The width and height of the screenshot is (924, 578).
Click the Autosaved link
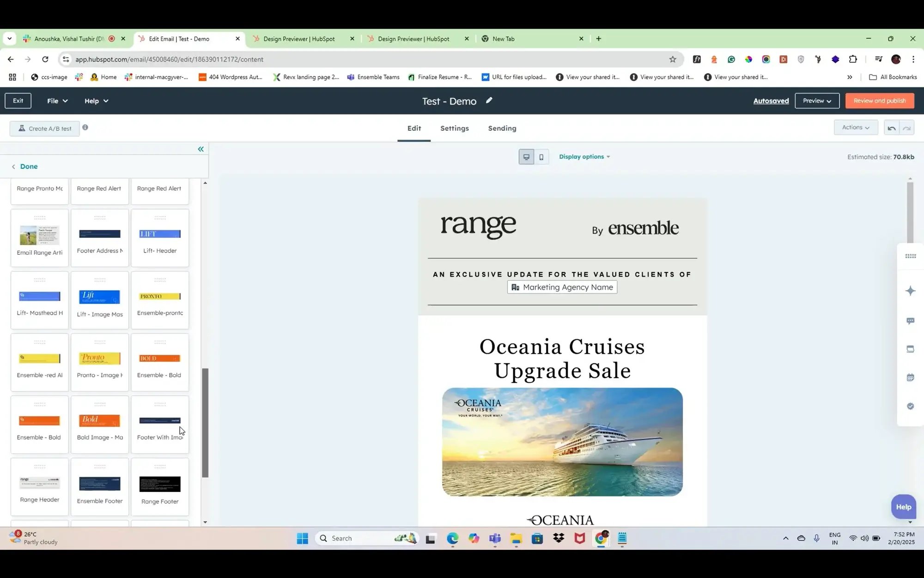click(x=771, y=101)
